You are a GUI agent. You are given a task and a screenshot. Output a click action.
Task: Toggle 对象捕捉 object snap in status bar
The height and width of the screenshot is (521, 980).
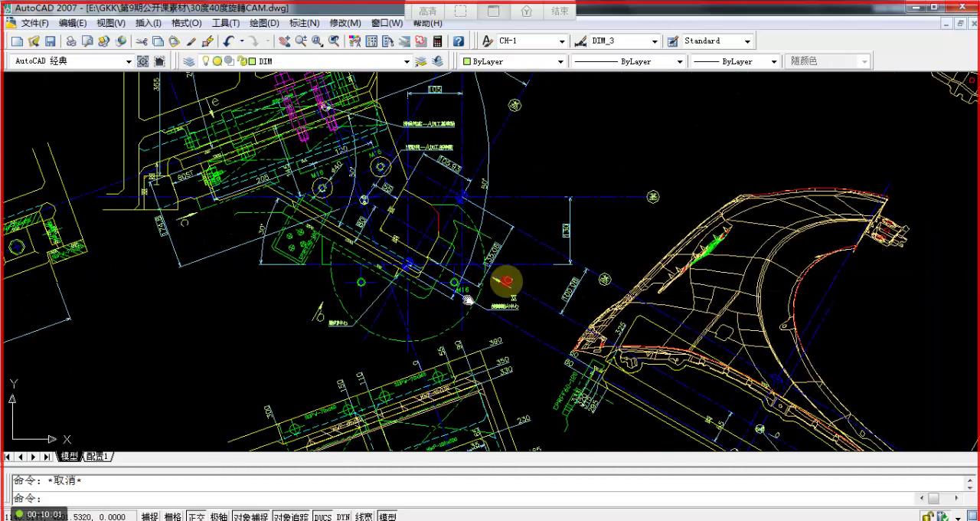click(250, 517)
